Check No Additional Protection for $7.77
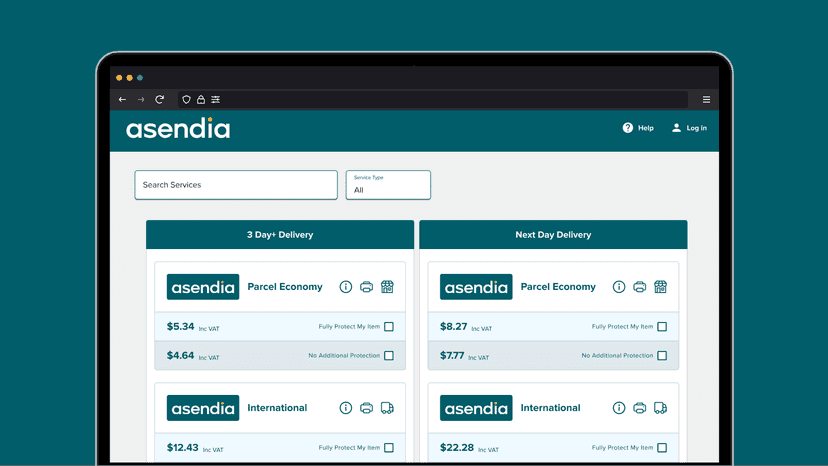This screenshot has width=828, height=466. (662, 356)
